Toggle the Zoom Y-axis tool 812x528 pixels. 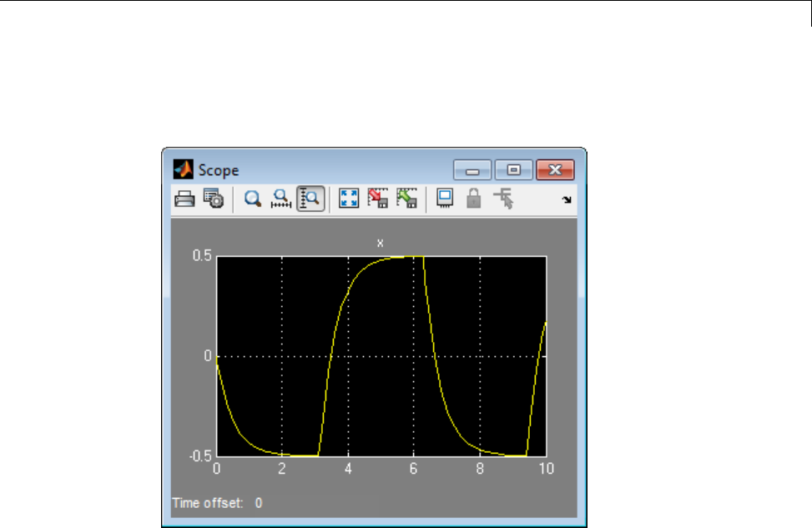pos(310,199)
